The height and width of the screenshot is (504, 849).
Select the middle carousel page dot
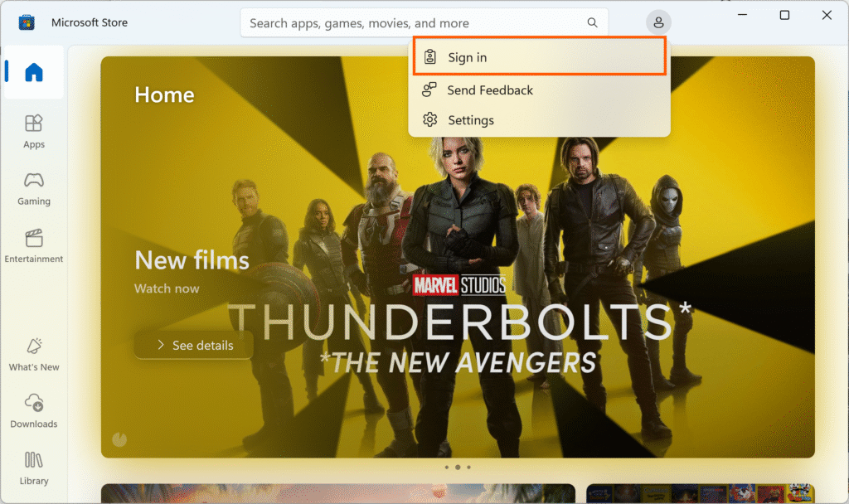458,468
